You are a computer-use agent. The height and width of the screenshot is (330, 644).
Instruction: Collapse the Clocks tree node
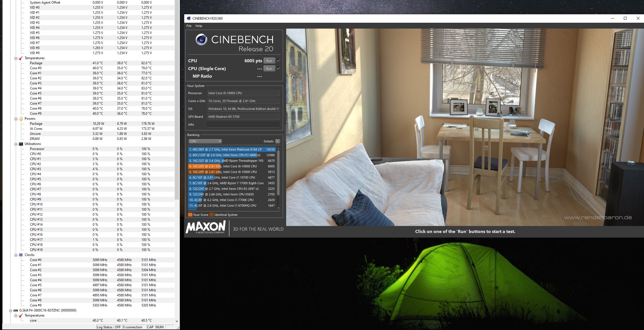[x=16, y=255]
